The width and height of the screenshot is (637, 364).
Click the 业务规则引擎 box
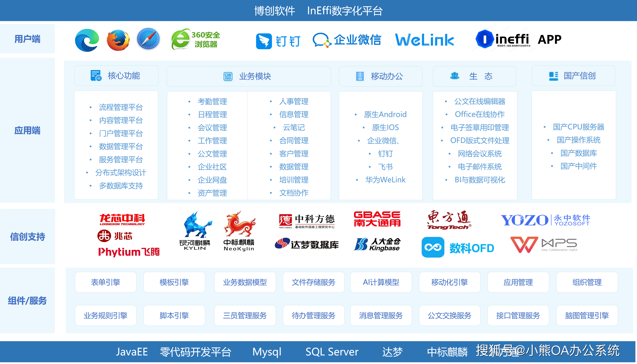coord(105,316)
